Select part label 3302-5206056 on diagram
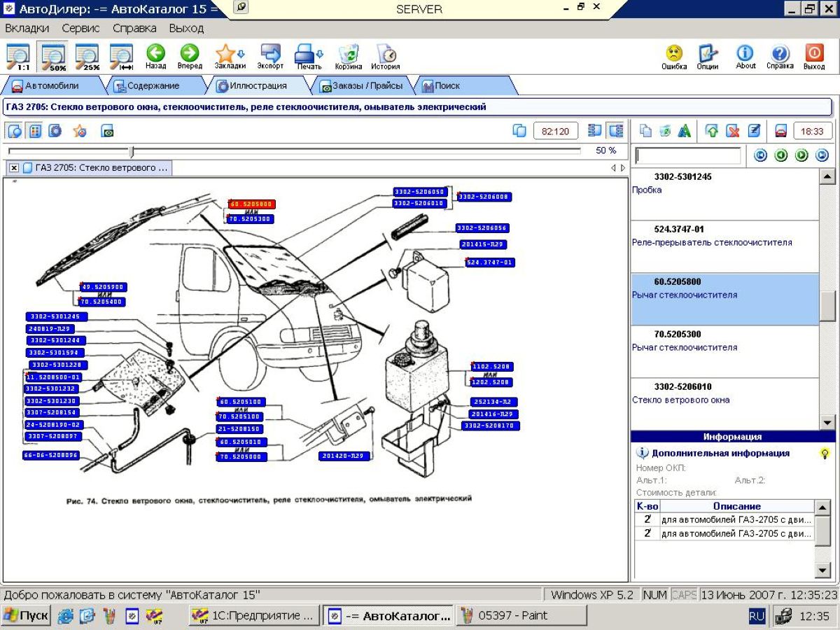The image size is (840, 630). pyautogui.click(x=482, y=228)
